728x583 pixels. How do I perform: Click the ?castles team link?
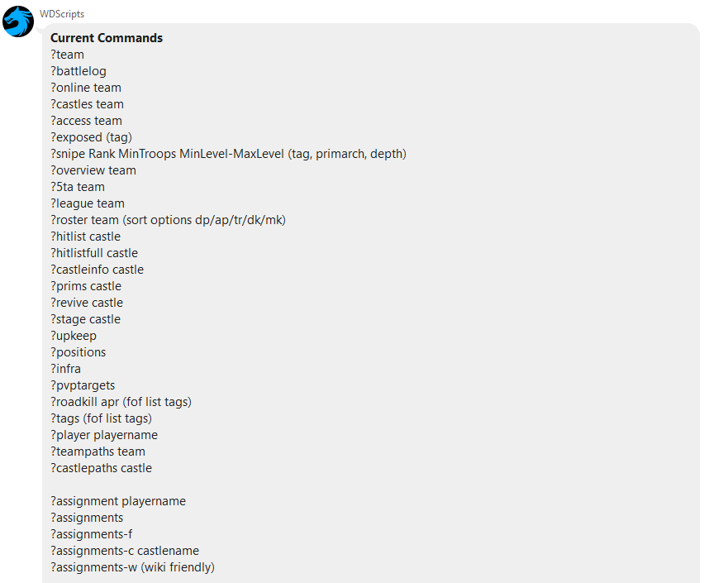tap(87, 103)
